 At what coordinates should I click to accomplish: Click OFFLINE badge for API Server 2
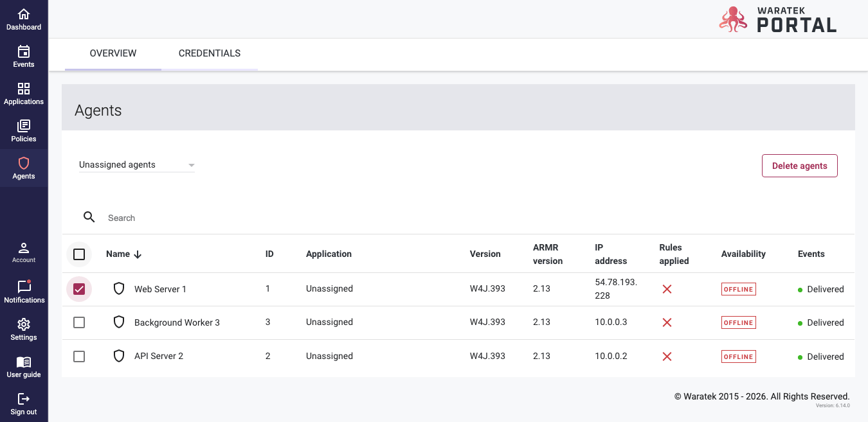739,356
